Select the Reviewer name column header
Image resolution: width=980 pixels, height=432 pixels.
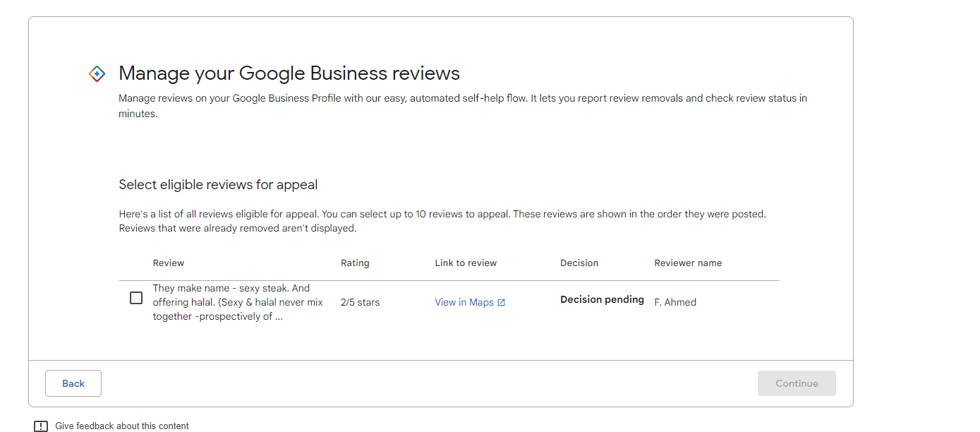pyautogui.click(x=688, y=263)
